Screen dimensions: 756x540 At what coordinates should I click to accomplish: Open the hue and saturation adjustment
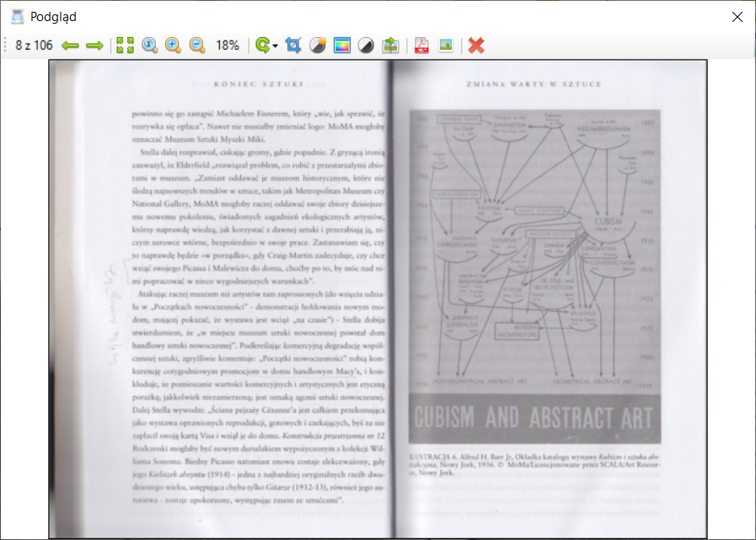[342, 45]
